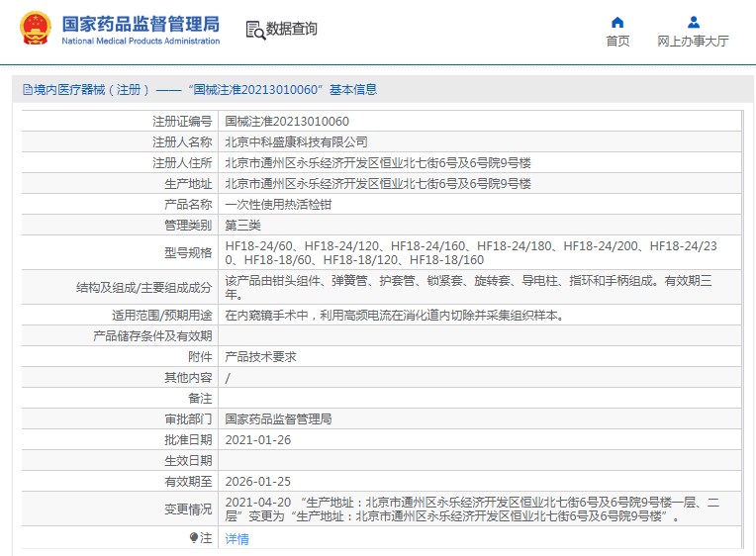The height and width of the screenshot is (556, 756).
Task: Click the 生效日期 row label
Action: 188,460
